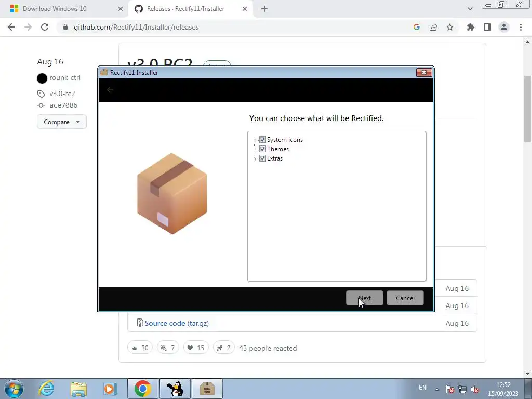The image size is (532, 399).
Task: Open Chrome three-dot menu
Action: (x=521, y=27)
